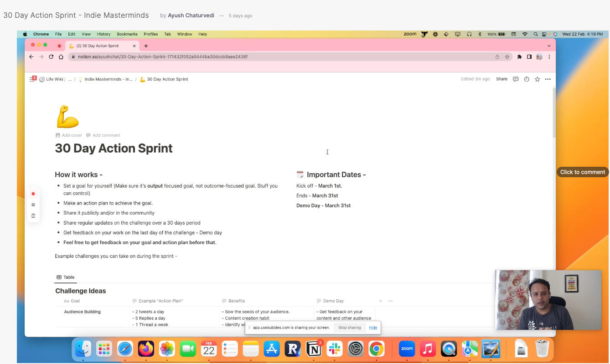Select the Table view tab
Viewport: 610px width, 364px height.
(66, 277)
